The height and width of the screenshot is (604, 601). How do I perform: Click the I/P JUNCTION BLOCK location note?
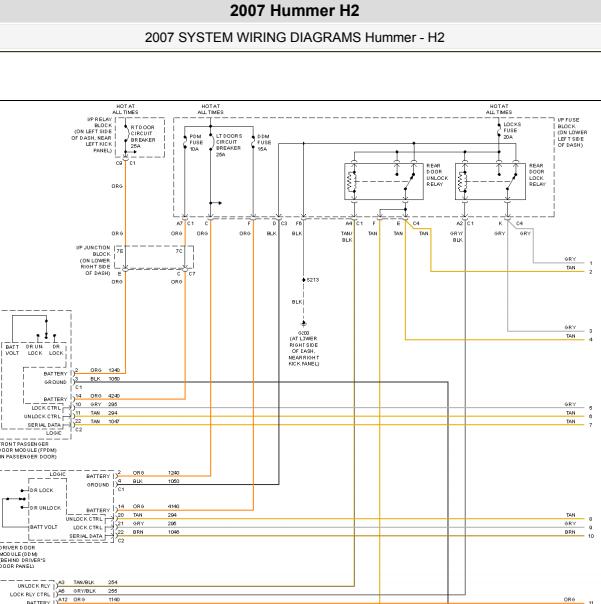coord(94,260)
